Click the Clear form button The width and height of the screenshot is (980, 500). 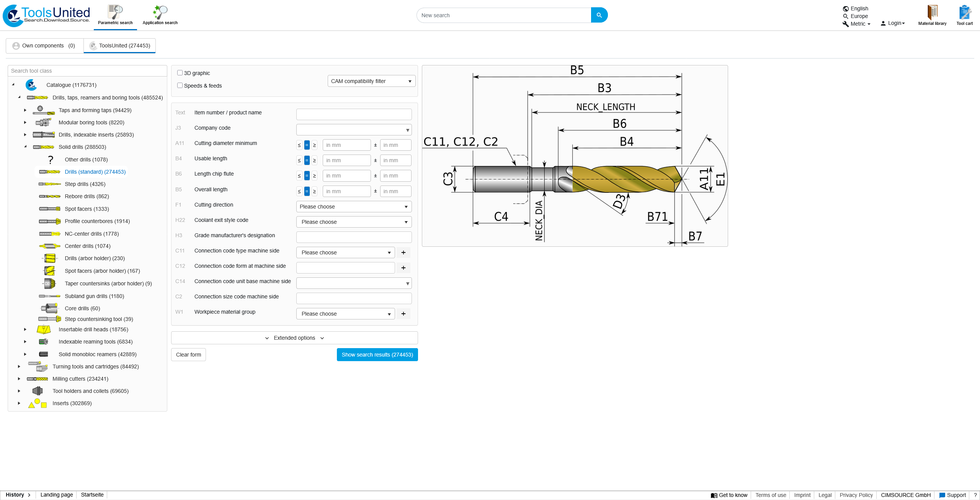(x=188, y=355)
